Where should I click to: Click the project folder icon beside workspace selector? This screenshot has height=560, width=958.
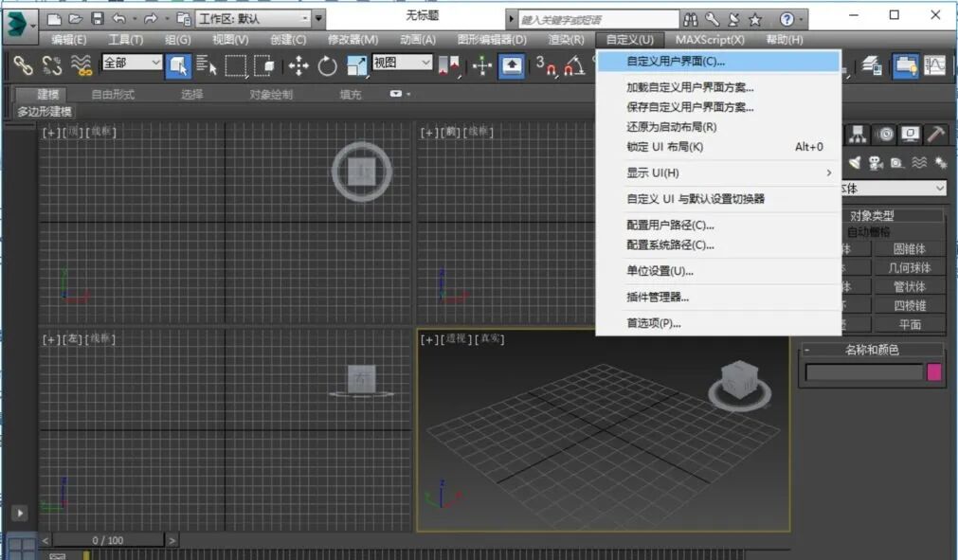[183, 19]
